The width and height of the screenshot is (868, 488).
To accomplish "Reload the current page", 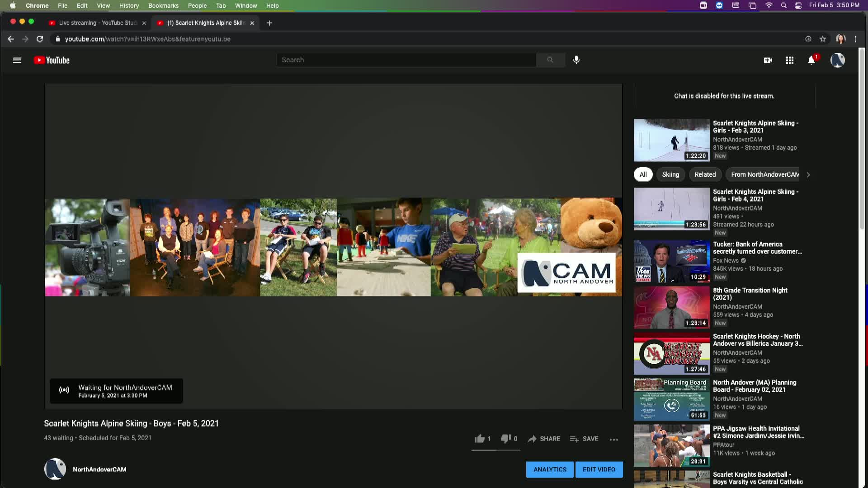I will click(x=40, y=39).
